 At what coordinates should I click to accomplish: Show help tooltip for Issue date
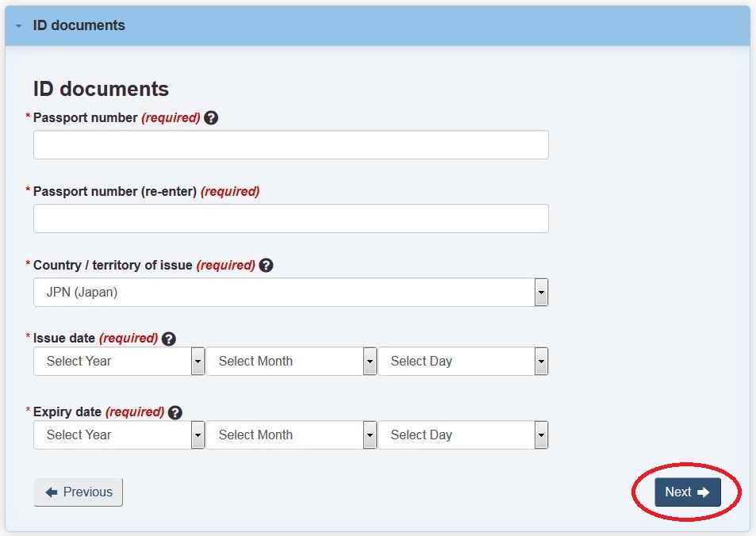point(168,339)
